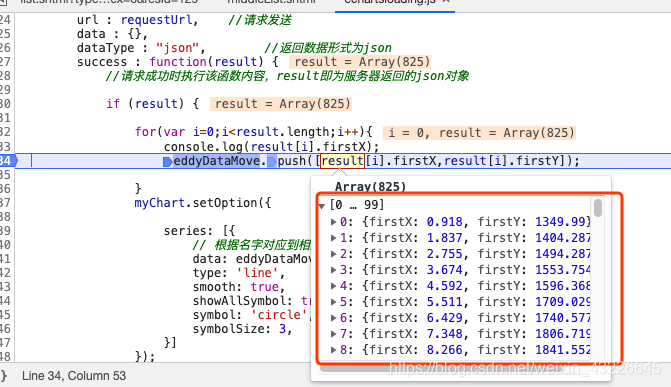
Task: Expand array entry 4 with firstX 4.592
Action: click(333, 286)
